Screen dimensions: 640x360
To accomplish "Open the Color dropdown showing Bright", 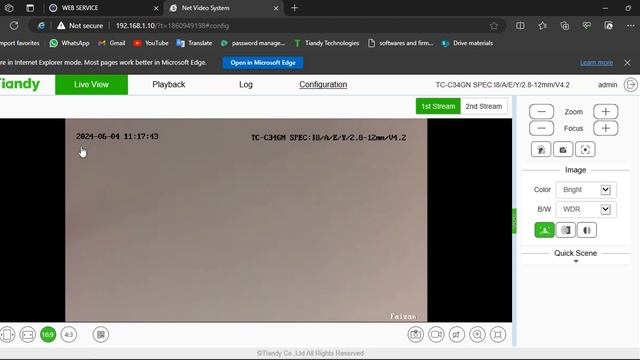I will tap(586, 190).
